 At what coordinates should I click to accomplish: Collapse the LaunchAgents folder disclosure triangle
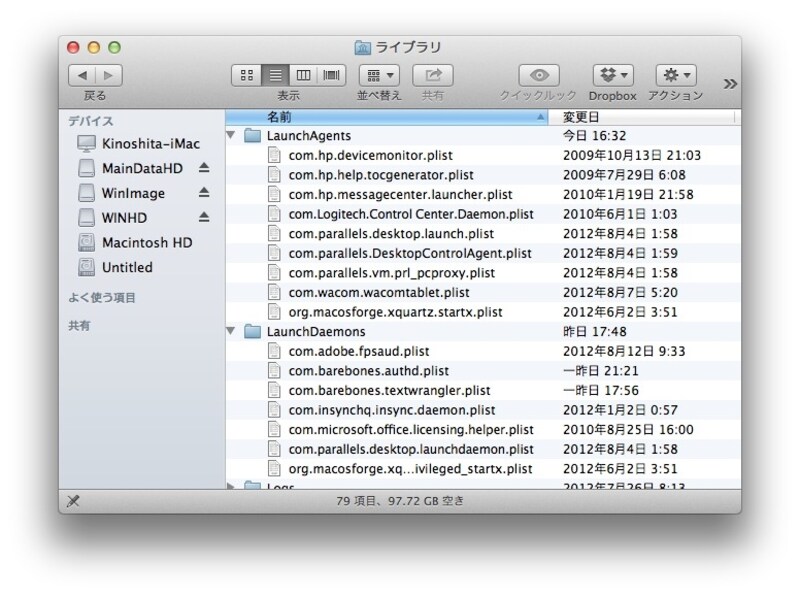[231, 132]
